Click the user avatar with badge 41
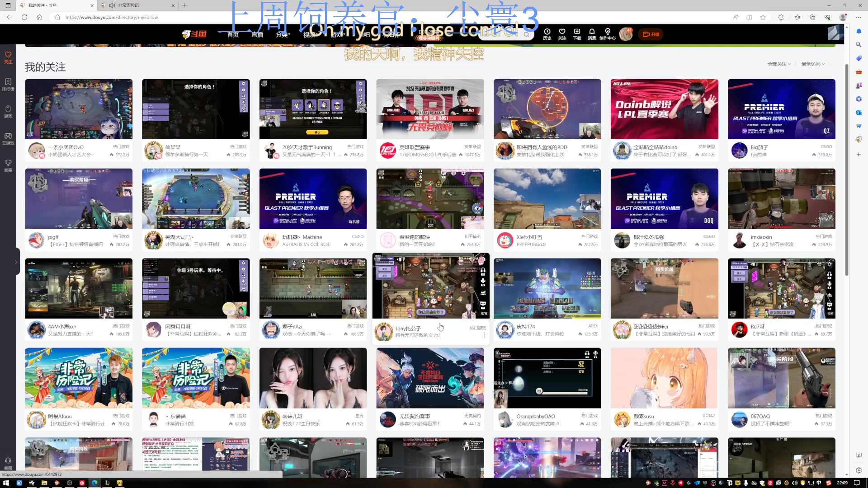The width and height of the screenshot is (868, 488). (626, 34)
